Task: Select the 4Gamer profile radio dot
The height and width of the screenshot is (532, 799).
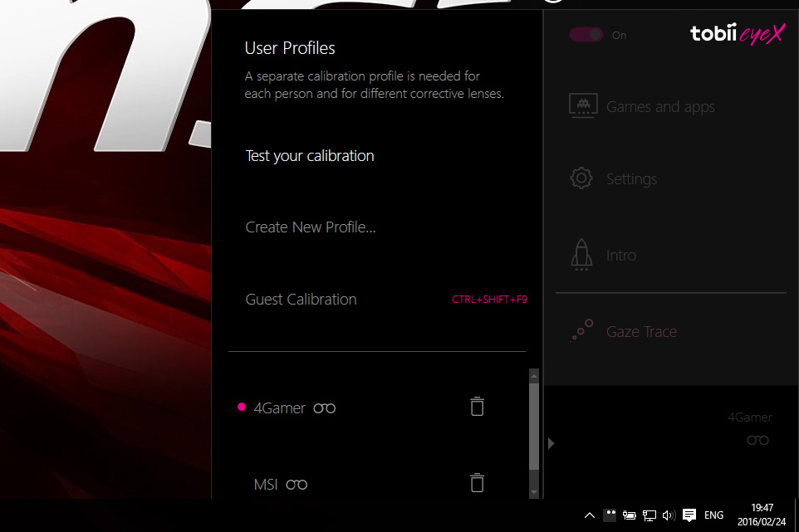Action: tap(242, 407)
